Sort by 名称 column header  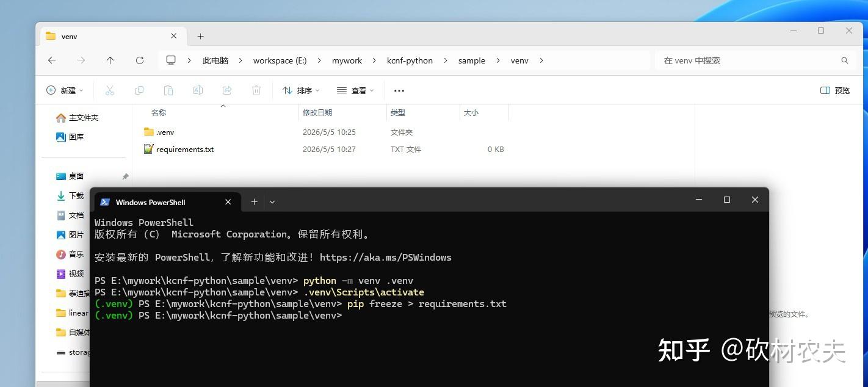click(x=159, y=112)
